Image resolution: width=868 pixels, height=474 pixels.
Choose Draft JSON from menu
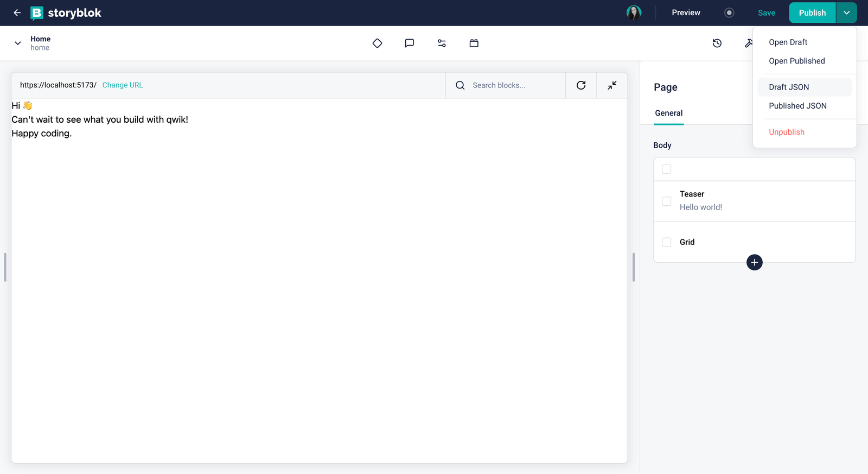[x=805, y=87]
